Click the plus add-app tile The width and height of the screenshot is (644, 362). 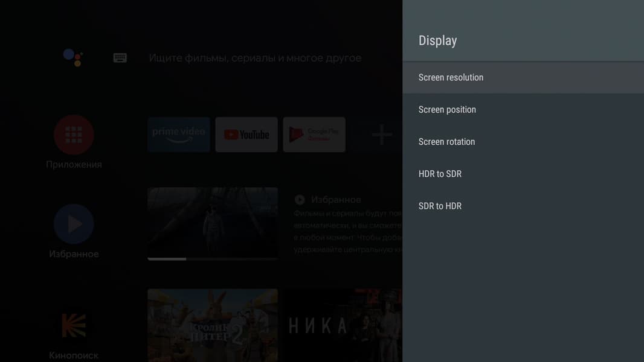(x=382, y=135)
